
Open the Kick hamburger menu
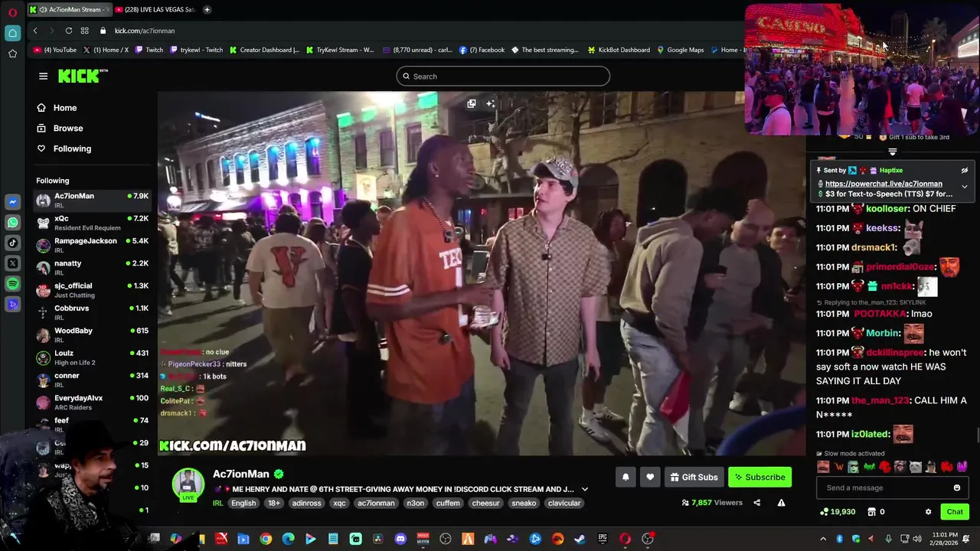(x=43, y=76)
